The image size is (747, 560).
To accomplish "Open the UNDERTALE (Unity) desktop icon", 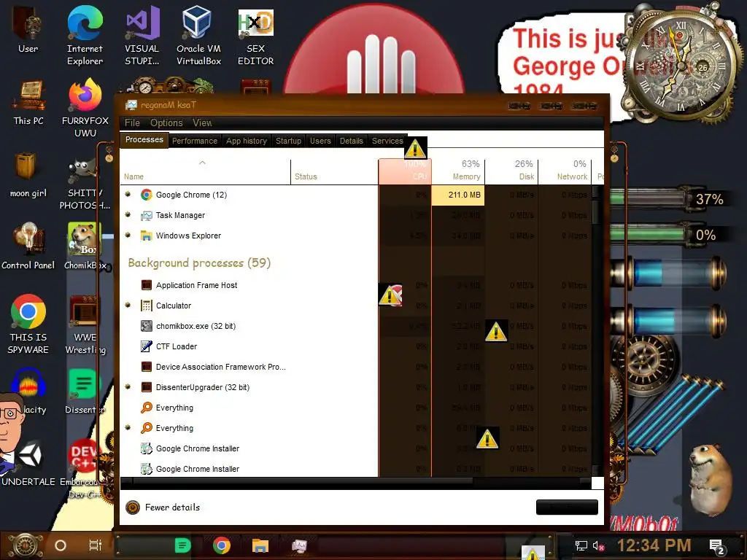I will pos(28,464).
